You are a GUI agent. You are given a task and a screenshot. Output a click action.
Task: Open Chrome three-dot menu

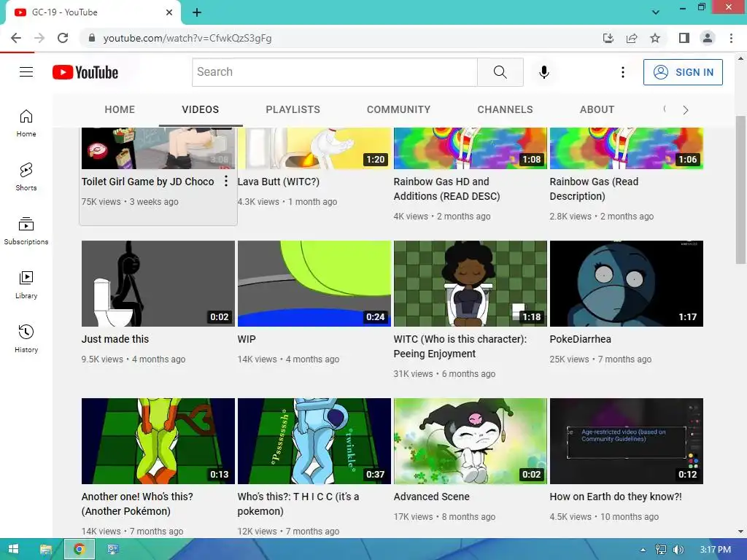[731, 38]
